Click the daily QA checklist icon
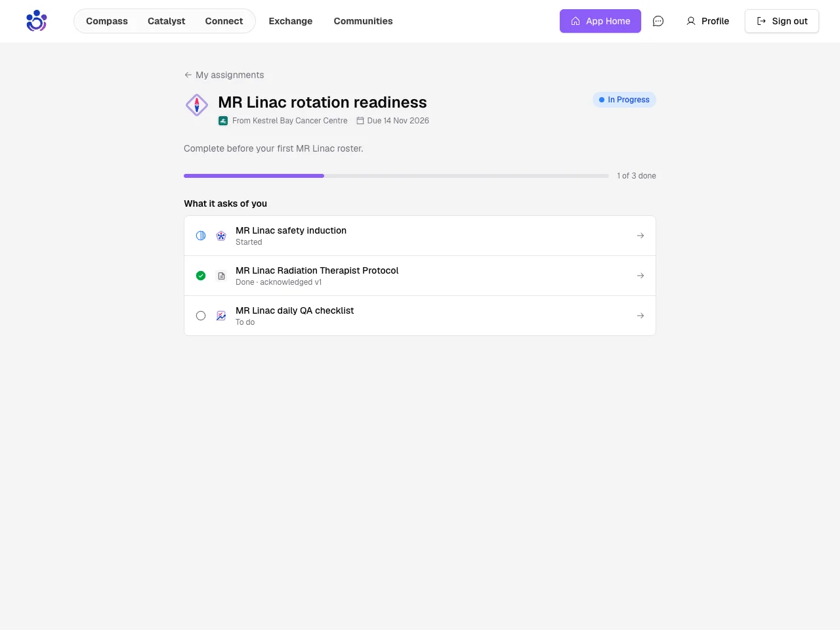Image resolution: width=840 pixels, height=630 pixels. 221,316
